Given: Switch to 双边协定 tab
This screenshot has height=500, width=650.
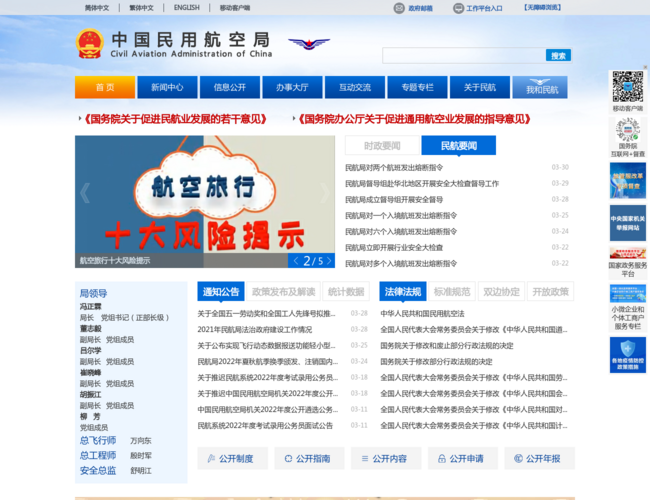Looking at the screenshot, I should 501,292.
